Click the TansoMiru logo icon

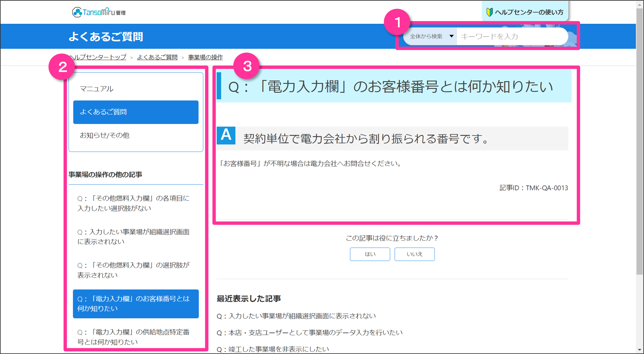(77, 12)
